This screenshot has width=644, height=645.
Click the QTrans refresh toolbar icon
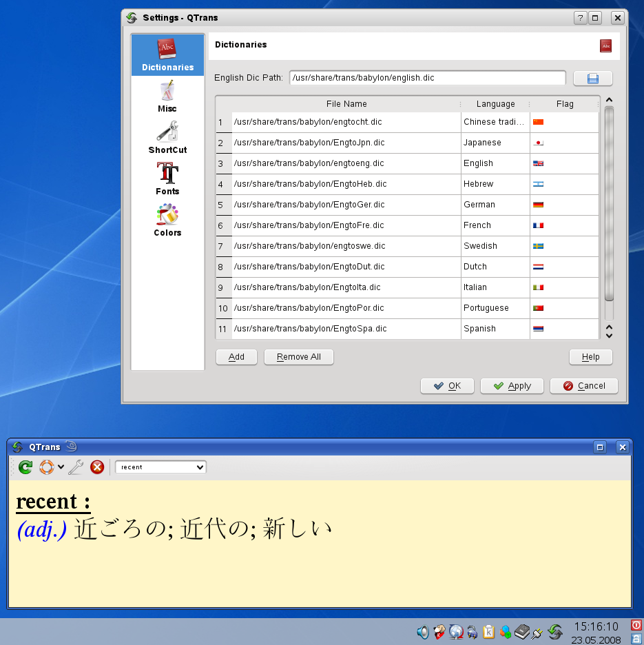coord(25,467)
